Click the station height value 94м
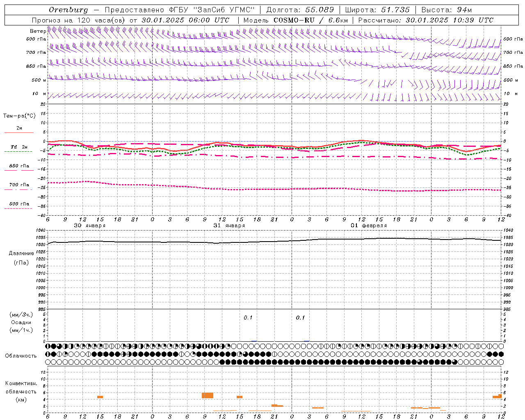This screenshot has width=525, height=420. coord(464,10)
